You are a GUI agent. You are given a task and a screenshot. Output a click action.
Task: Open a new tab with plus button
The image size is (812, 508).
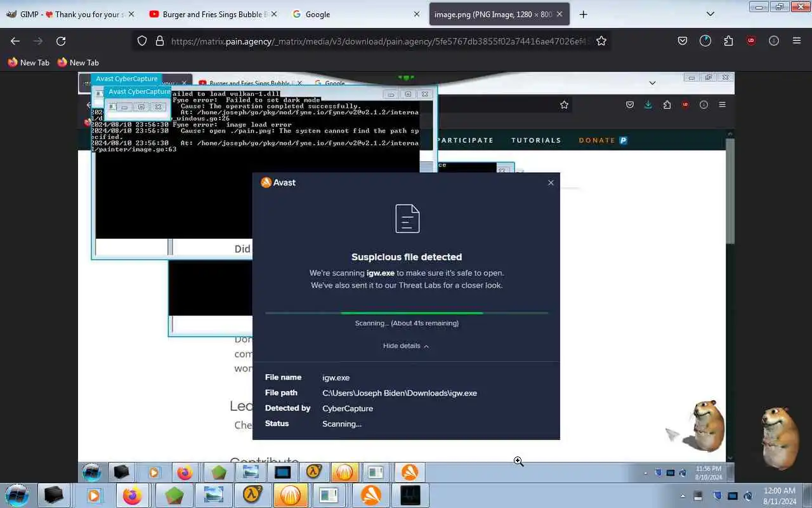583,14
